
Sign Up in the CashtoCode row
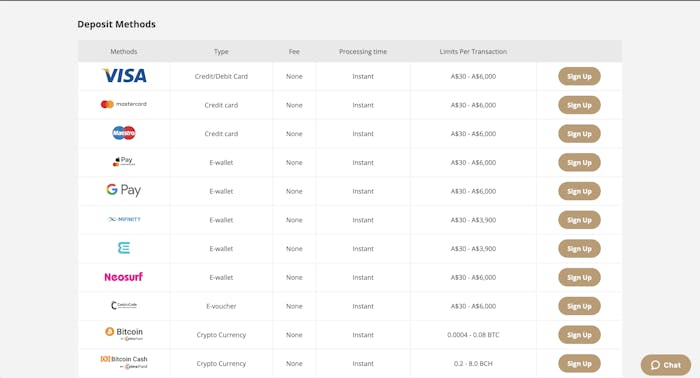coord(579,306)
